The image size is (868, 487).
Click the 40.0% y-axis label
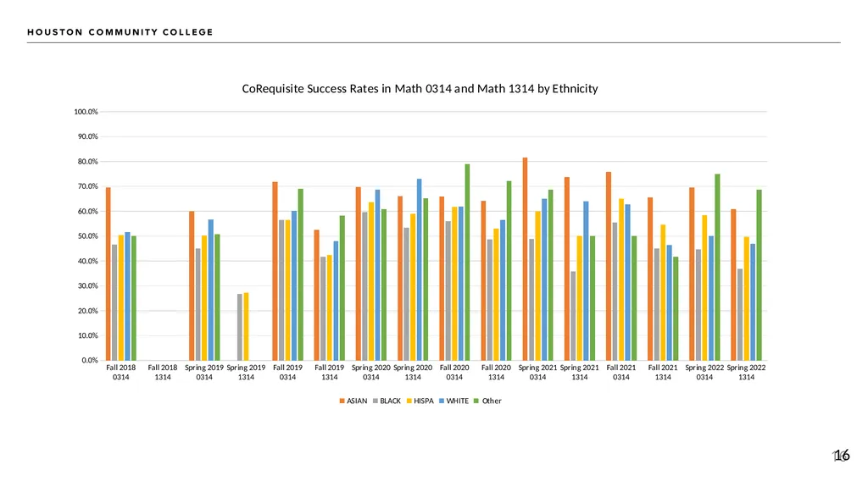(87, 261)
